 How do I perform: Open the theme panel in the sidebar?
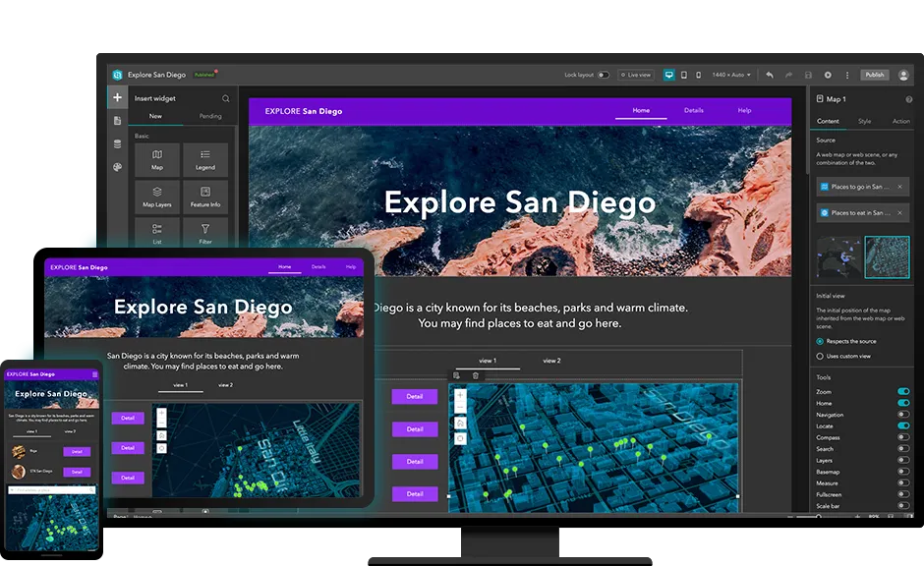117,167
